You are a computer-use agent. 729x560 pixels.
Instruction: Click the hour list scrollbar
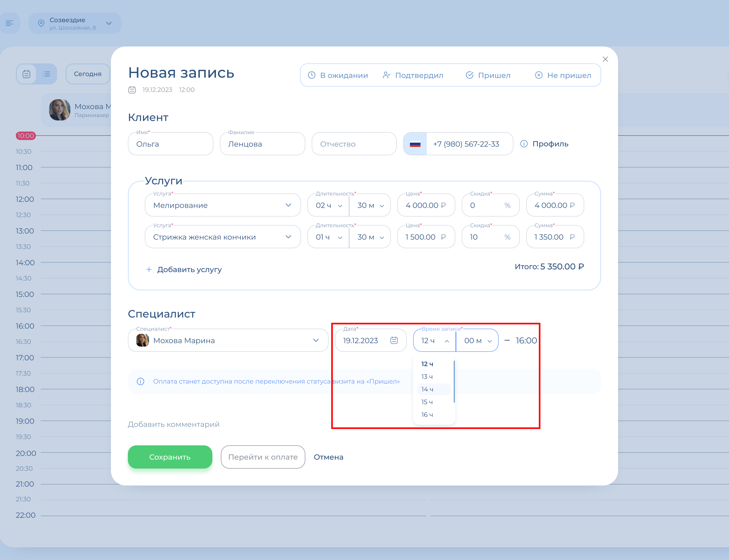454,381
